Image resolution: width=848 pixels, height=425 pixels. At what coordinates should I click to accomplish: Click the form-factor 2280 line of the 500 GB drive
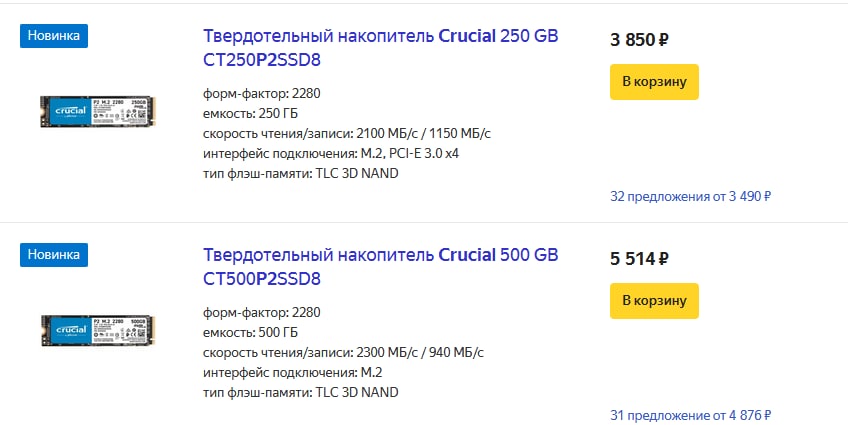click(262, 313)
